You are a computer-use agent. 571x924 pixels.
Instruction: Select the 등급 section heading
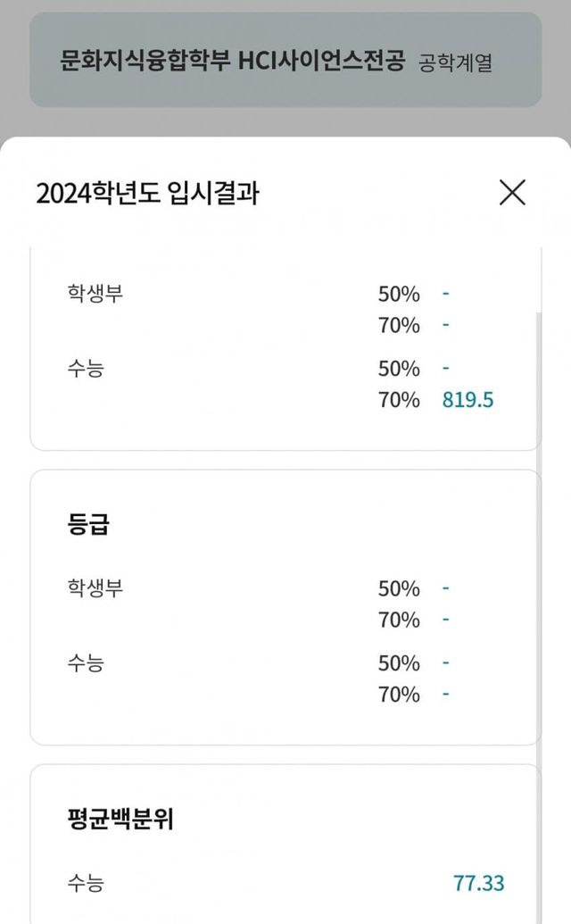[x=87, y=524]
